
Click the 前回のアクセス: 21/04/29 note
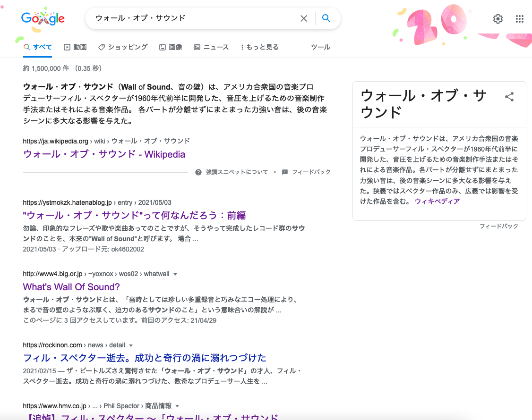pyautogui.click(x=179, y=320)
